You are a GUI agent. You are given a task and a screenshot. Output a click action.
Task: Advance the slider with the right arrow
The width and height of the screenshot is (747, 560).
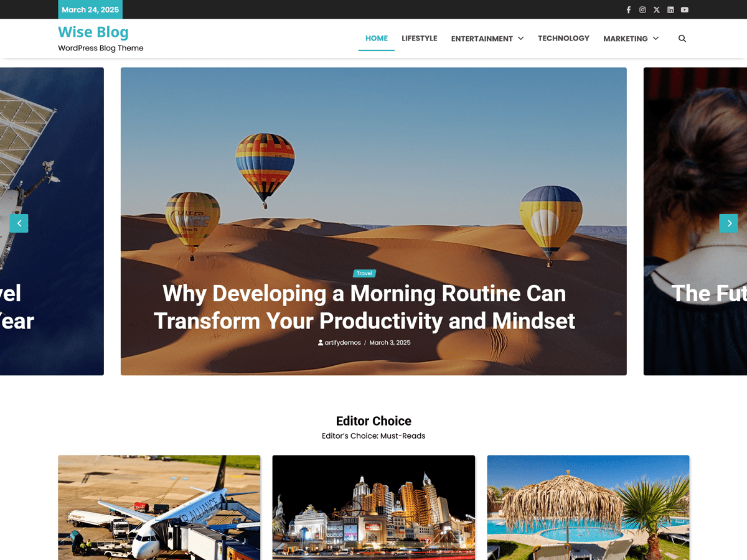click(728, 223)
